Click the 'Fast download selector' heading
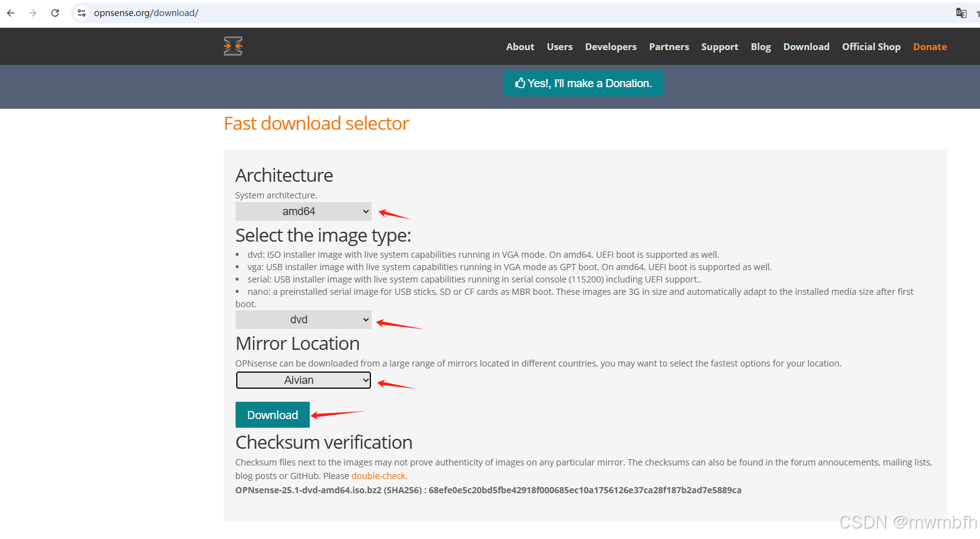This screenshot has width=980, height=539. (317, 124)
